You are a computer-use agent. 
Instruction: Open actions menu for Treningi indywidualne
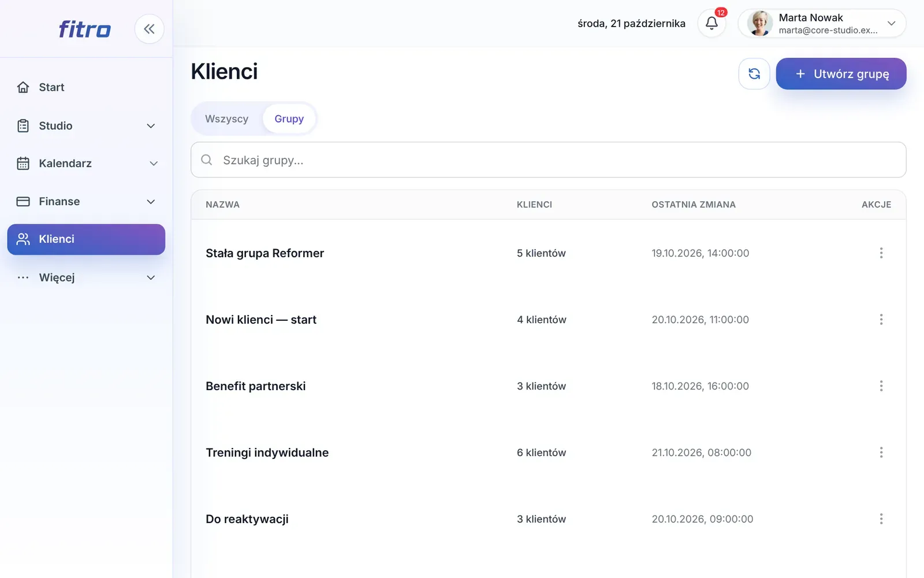[x=881, y=452]
